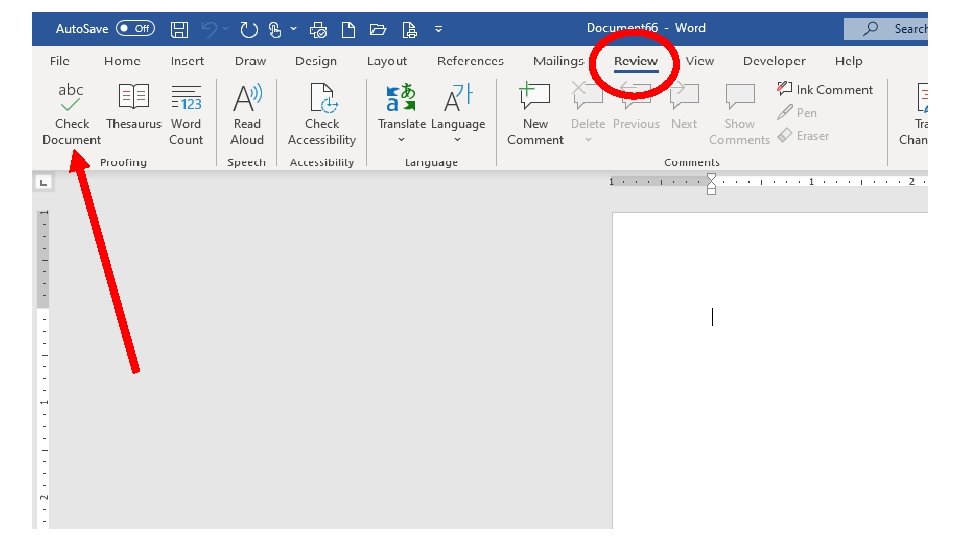Image resolution: width=960 pixels, height=540 pixels.
Task: Select the Eraser ink tool
Action: (803, 135)
